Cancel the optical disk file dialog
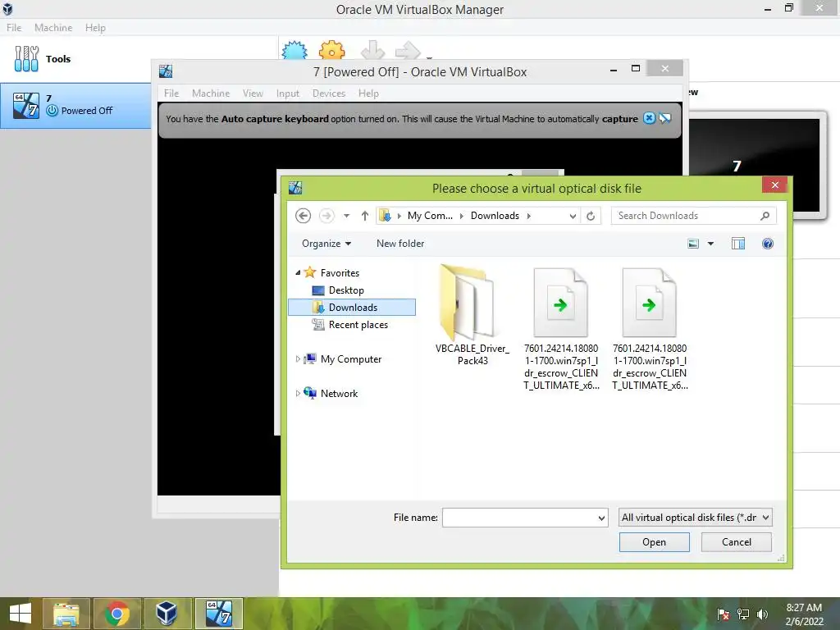The width and height of the screenshot is (840, 630). pyautogui.click(x=737, y=542)
